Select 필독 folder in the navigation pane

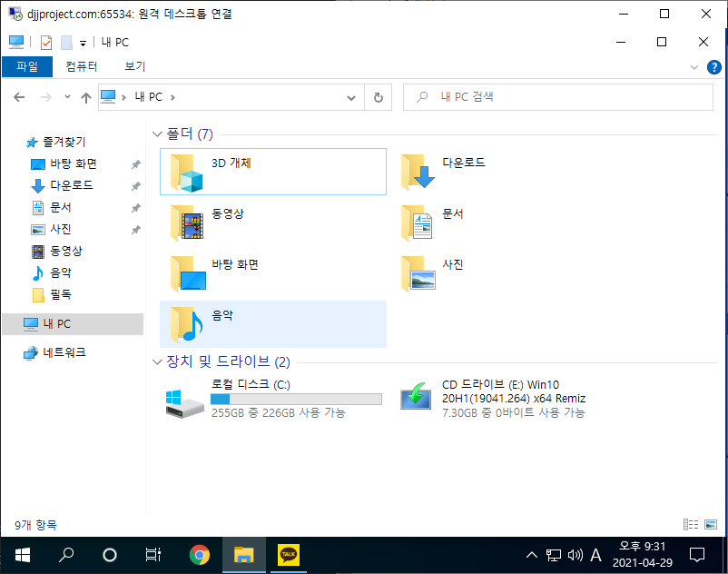61,295
